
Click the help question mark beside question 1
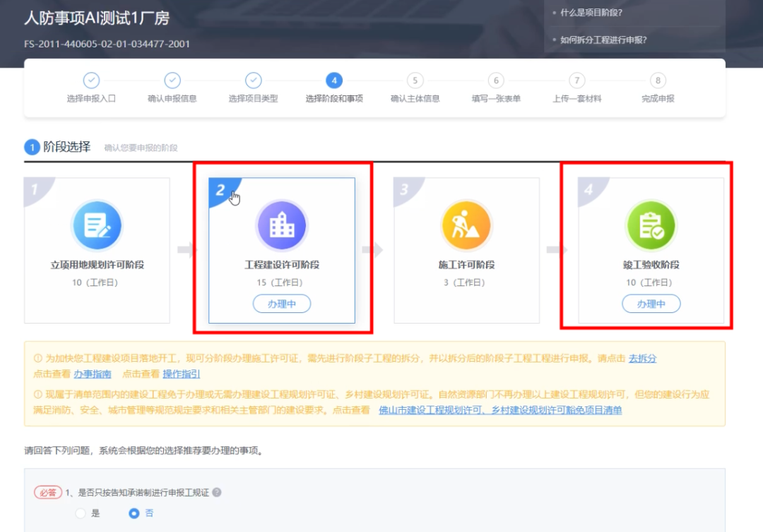pyautogui.click(x=217, y=492)
